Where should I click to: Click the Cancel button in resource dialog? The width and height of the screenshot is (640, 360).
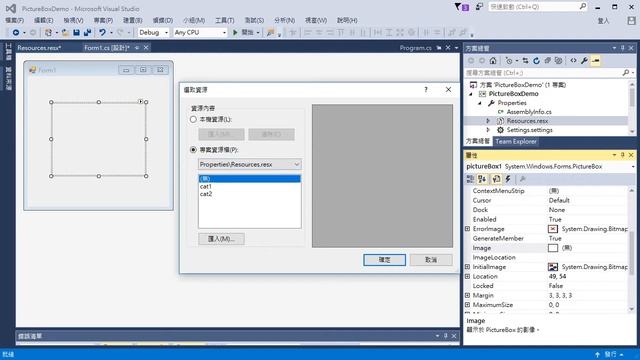[431, 260]
